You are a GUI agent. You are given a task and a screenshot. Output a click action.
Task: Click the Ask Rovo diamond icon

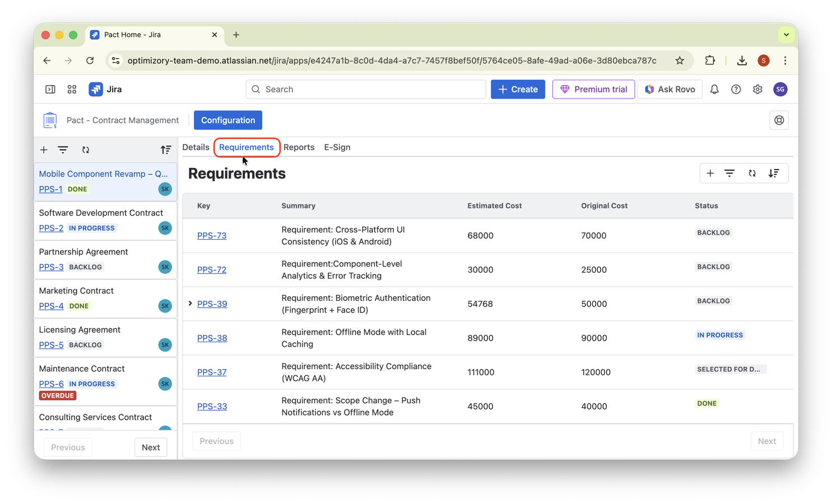[x=649, y=89]
